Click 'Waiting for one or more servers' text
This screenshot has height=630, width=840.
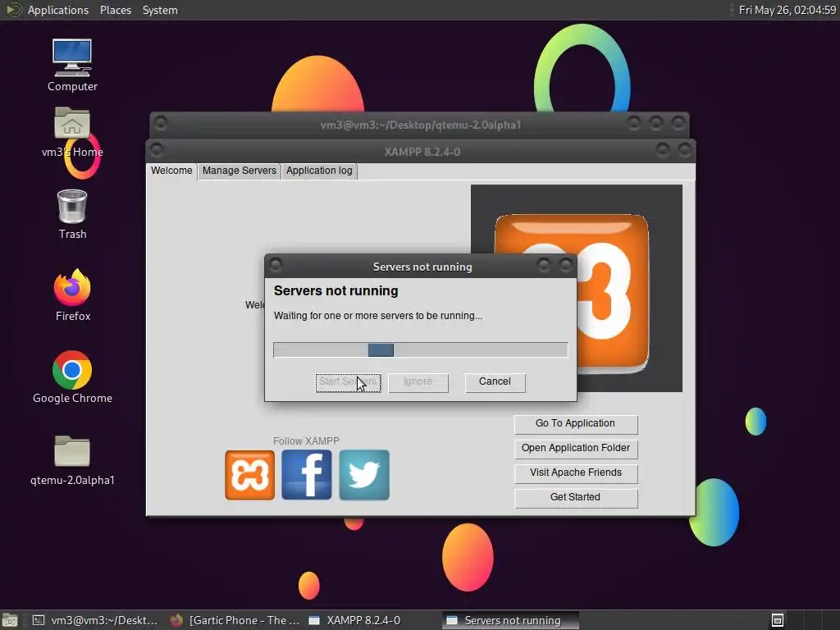377,316
